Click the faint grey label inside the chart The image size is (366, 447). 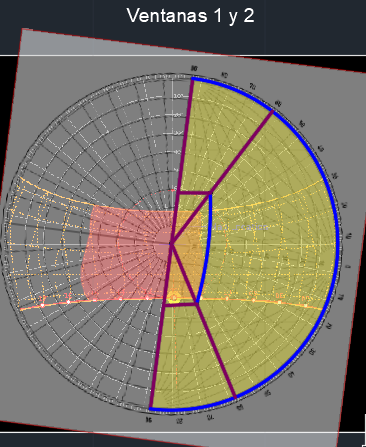click(240, 227)
